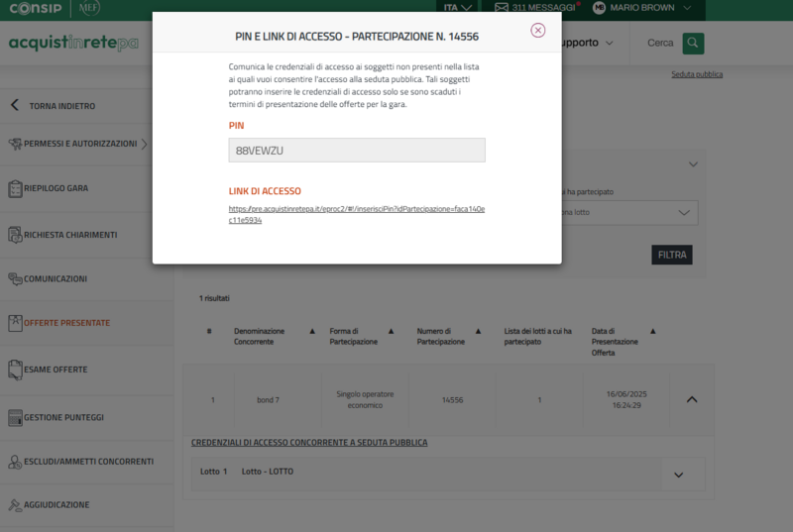Click the Torna indietro back arrow

tap(15, 105)
